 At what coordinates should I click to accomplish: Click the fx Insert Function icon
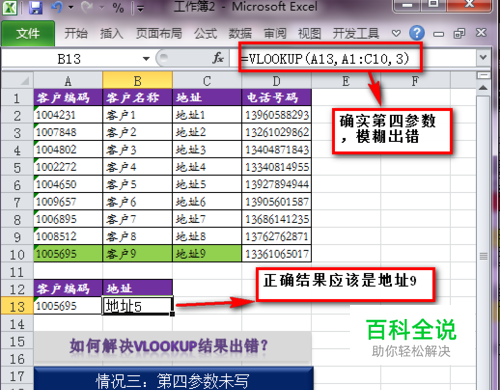tap(218, 59)
